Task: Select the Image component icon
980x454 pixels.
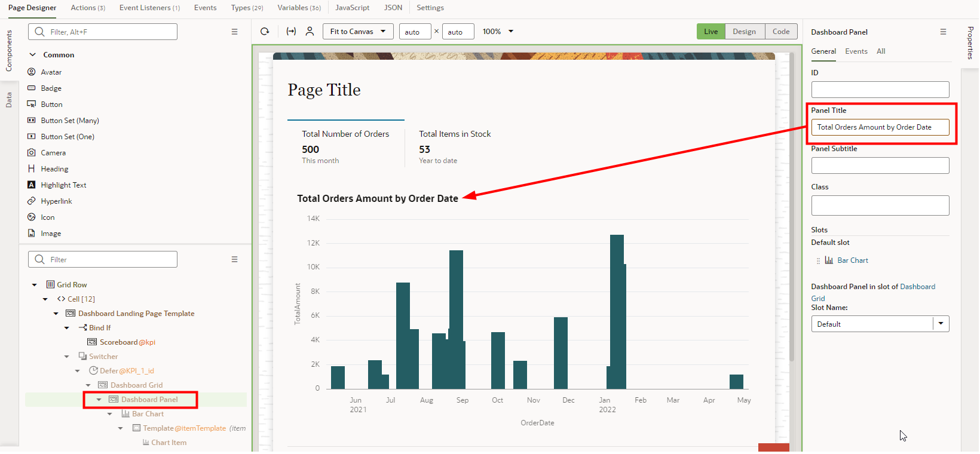Action: click(x=32, y=233)
